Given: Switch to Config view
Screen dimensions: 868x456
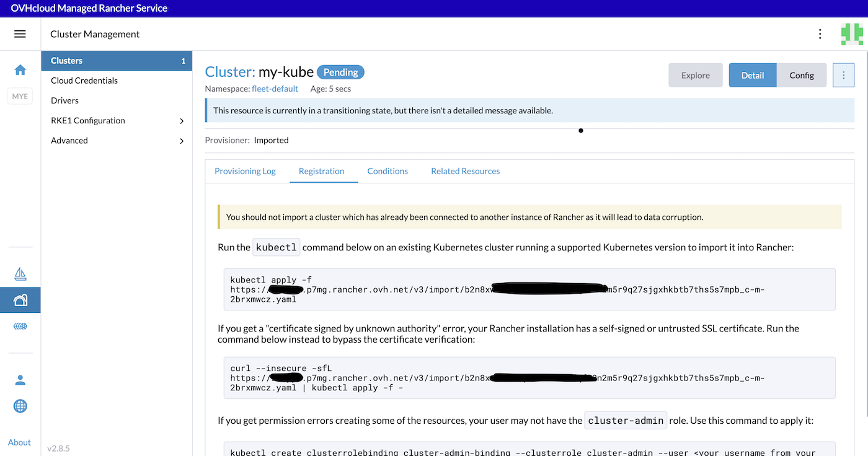Looking at the screenshot, I should coord(802,75).
